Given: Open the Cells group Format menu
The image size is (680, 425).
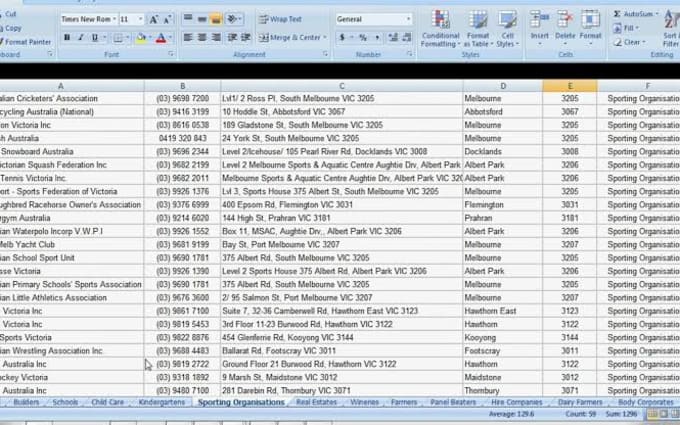Looking at the screenshot, I should coord(590,26).
